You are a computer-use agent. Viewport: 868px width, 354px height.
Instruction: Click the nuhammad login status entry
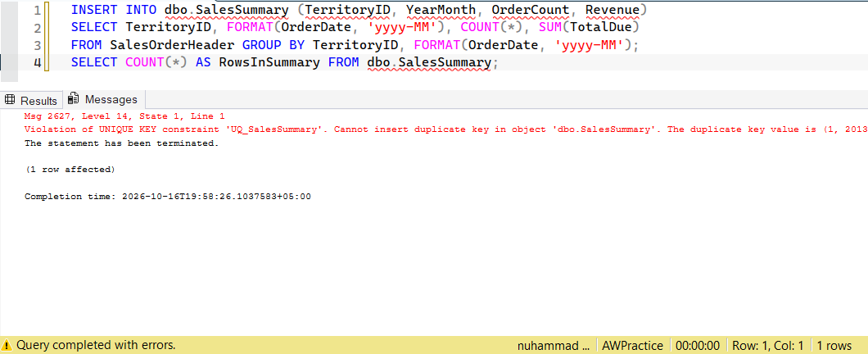[x=554, y=345]
